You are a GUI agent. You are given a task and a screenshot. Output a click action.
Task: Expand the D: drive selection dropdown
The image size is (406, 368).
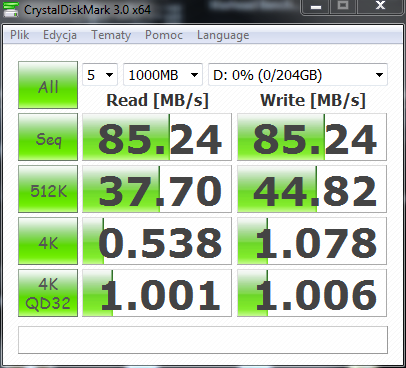pyautogui.click(x=298, y=75)
